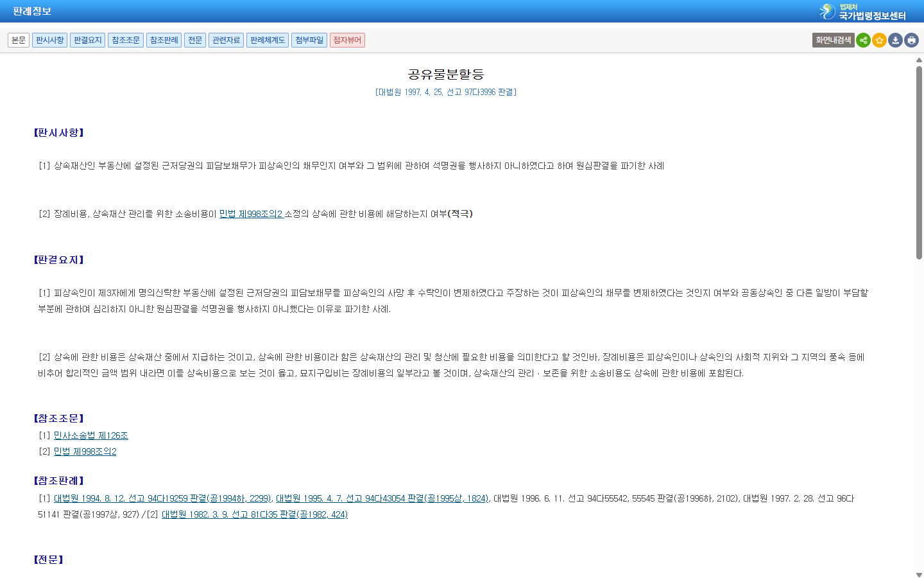Click the 【전문】 heading

point(49,560)
